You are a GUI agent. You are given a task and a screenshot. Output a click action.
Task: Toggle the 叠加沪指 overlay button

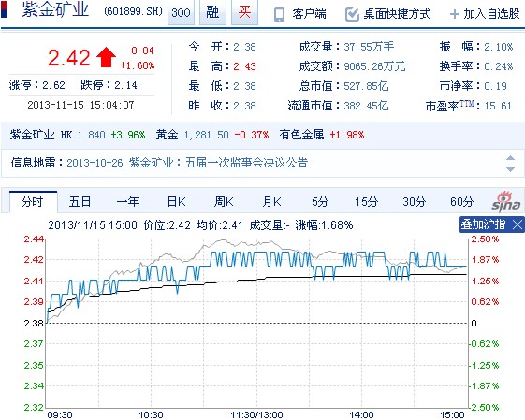[x=483, y=224]
